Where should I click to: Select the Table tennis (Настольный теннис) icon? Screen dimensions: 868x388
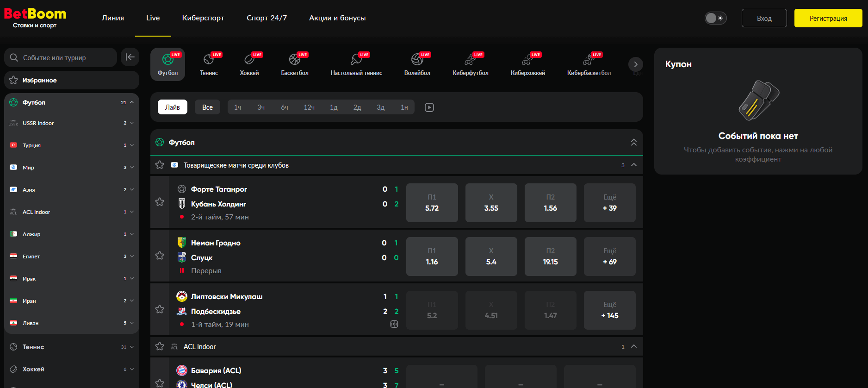[356, 64]
